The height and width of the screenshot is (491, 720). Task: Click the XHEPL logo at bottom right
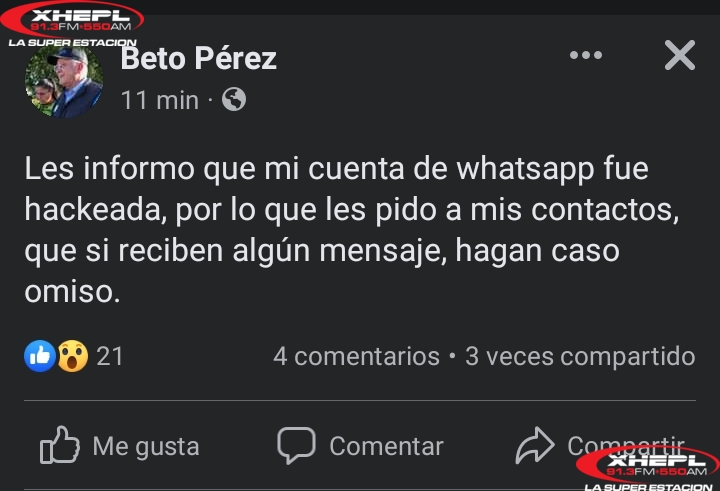(648, 466)
